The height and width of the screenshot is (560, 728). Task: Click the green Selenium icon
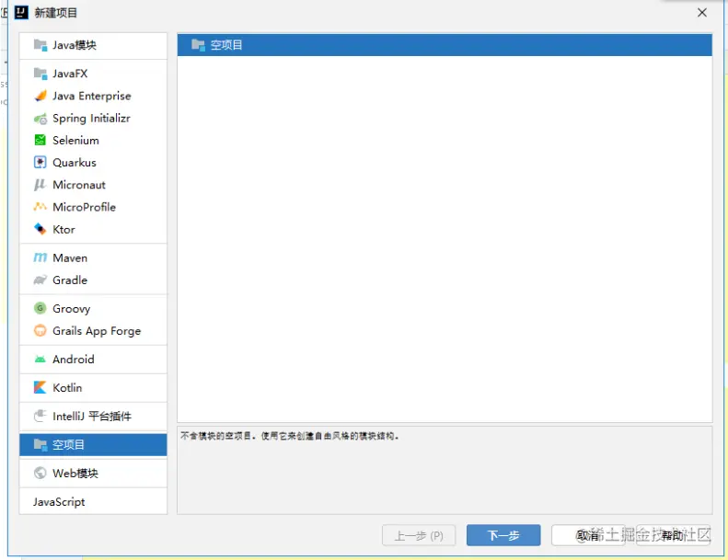click(40, 140)
